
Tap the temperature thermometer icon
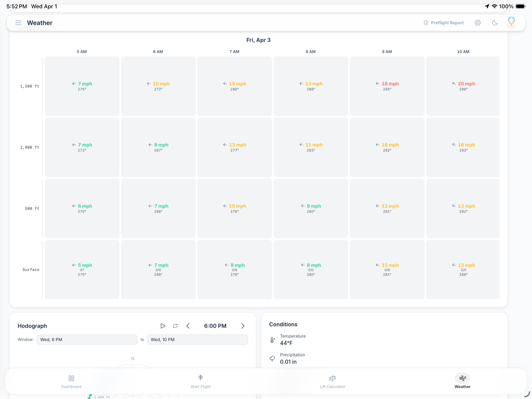tap(273, 340)
